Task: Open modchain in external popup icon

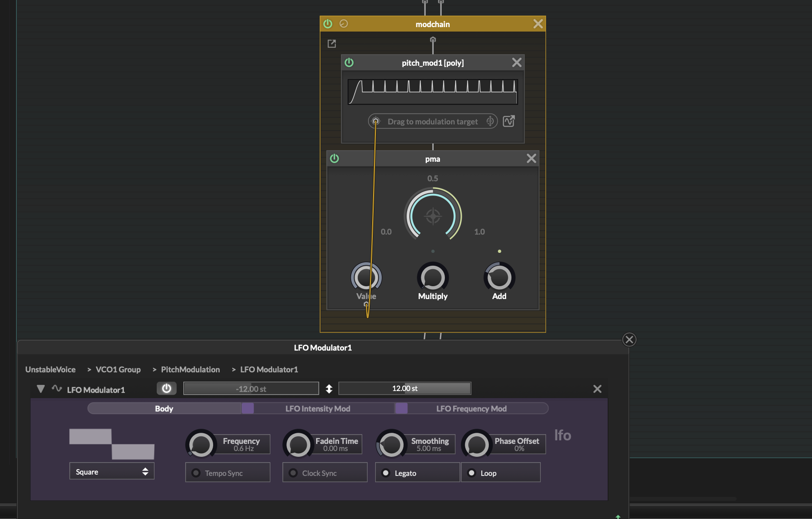Action: point(332,44)
